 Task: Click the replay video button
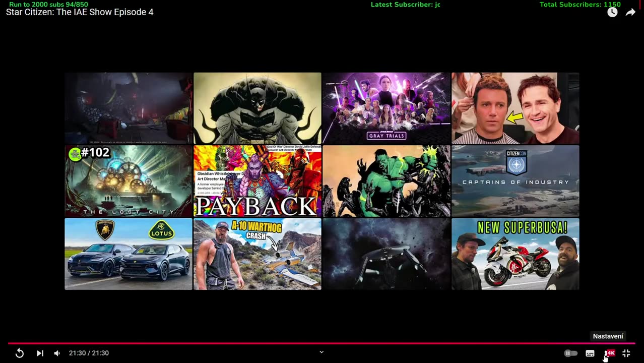(20, 353)
